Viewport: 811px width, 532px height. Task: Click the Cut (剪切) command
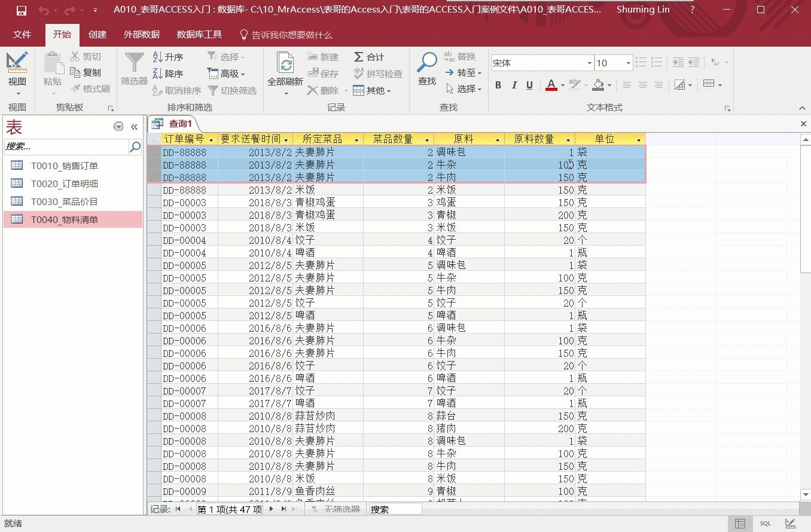[85, 57]
